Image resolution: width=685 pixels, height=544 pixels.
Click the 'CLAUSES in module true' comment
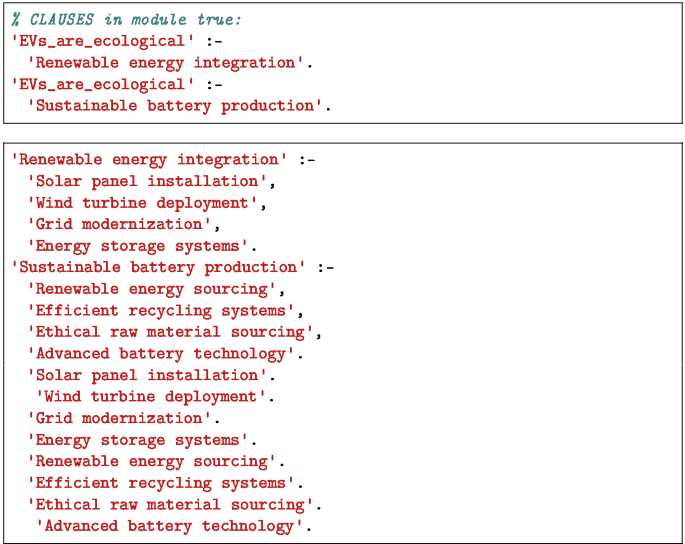pyautogui.click(x=126, y=19)
